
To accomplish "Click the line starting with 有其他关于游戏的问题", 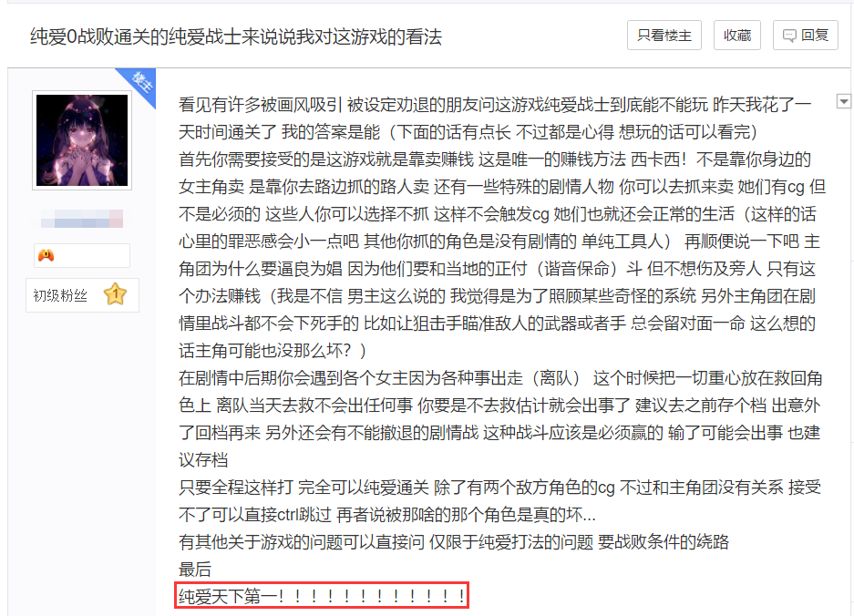I will click(x=454, y=542).
